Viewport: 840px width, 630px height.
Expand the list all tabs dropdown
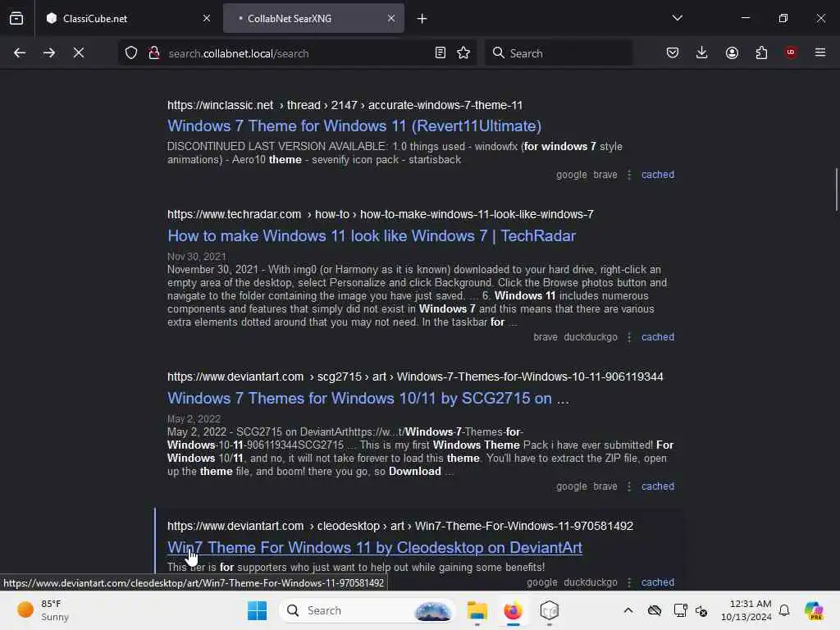click(x=677, y=18)
